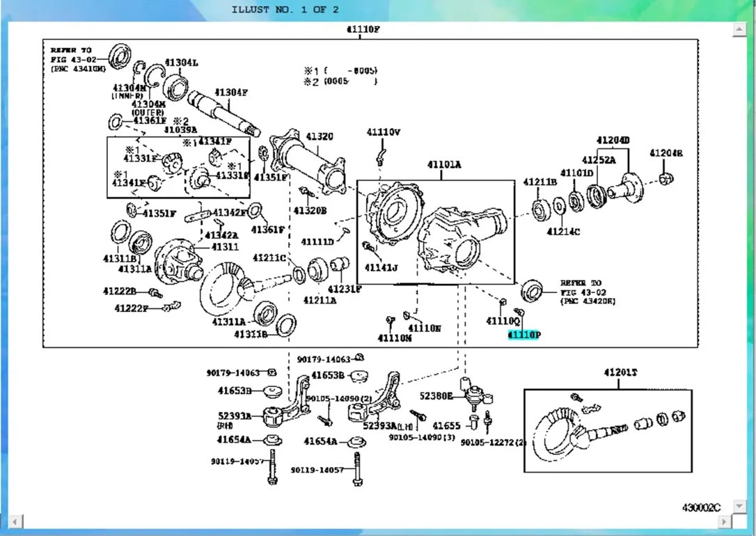Click the ring and pinion illustration in the 41201T box
Viewport: 756px width, 536px height.
(x=608, y=430)
